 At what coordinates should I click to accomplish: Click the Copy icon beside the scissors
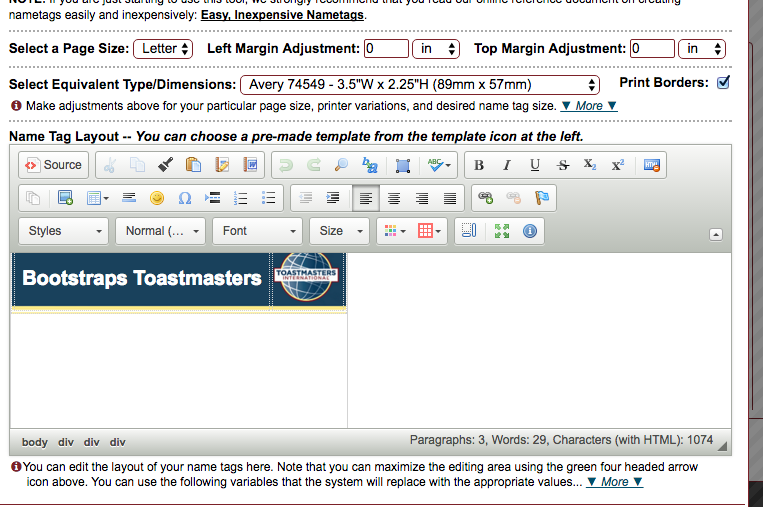137,165
